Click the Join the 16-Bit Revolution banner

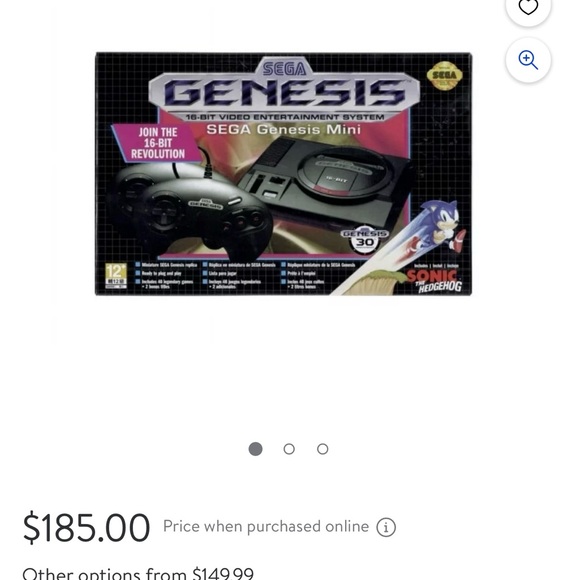158,143
